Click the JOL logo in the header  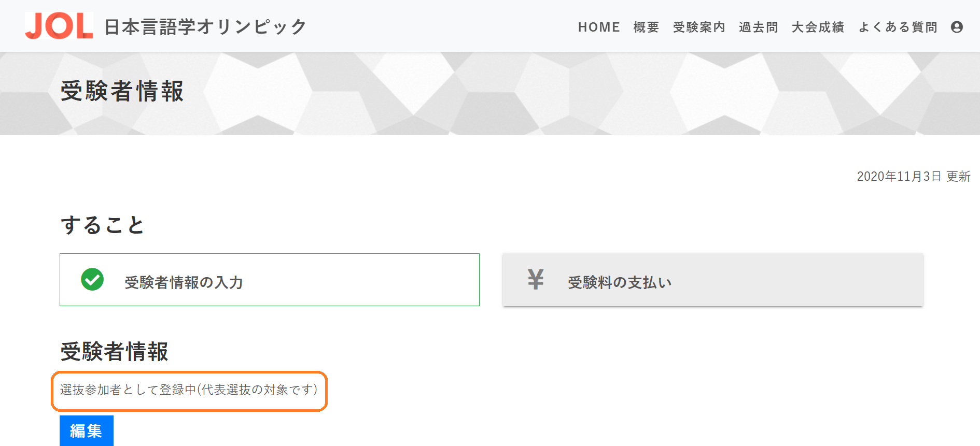coord(59,26)
